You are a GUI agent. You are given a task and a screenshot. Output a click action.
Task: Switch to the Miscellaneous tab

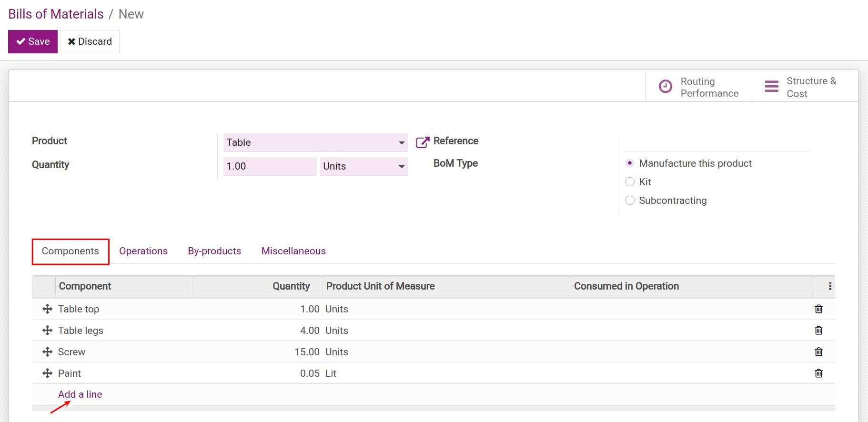pos(293,251)
